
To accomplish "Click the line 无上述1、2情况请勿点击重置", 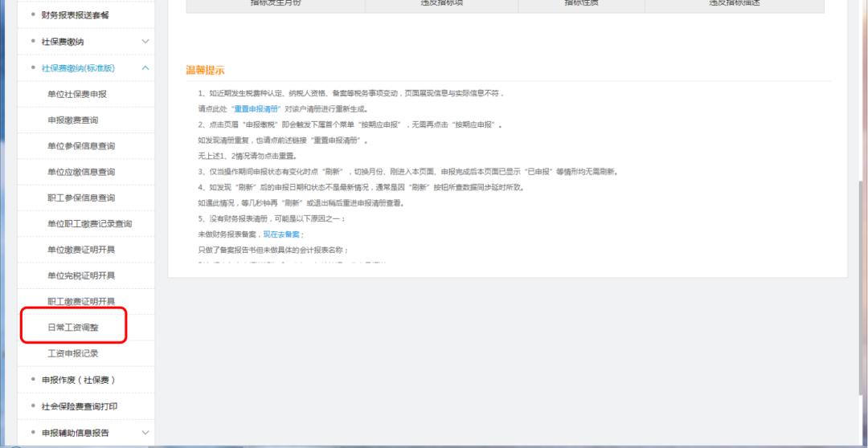I will [x=248, y=156].
